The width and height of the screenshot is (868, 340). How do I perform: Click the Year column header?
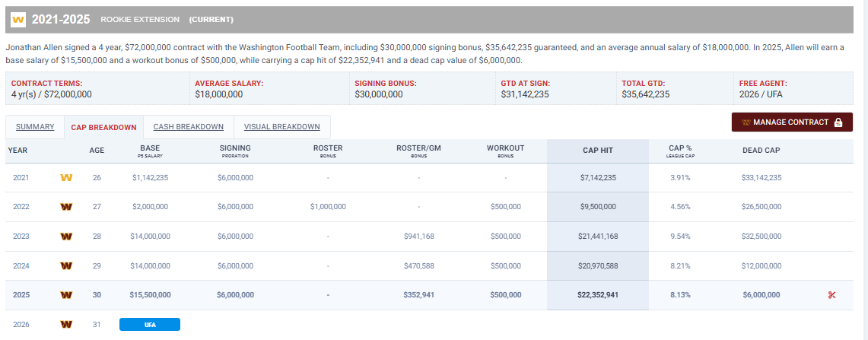click(17, 150)
